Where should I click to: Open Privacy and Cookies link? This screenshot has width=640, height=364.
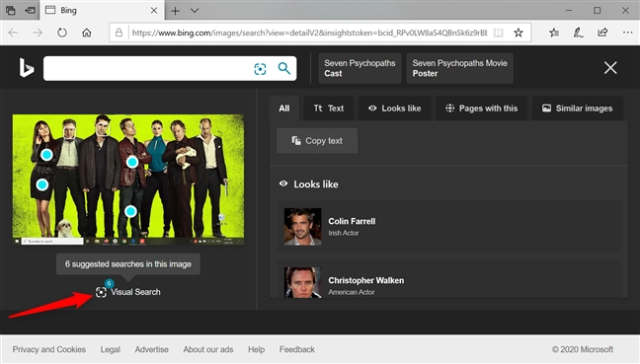pyautogui.click(x=49, y=349)
